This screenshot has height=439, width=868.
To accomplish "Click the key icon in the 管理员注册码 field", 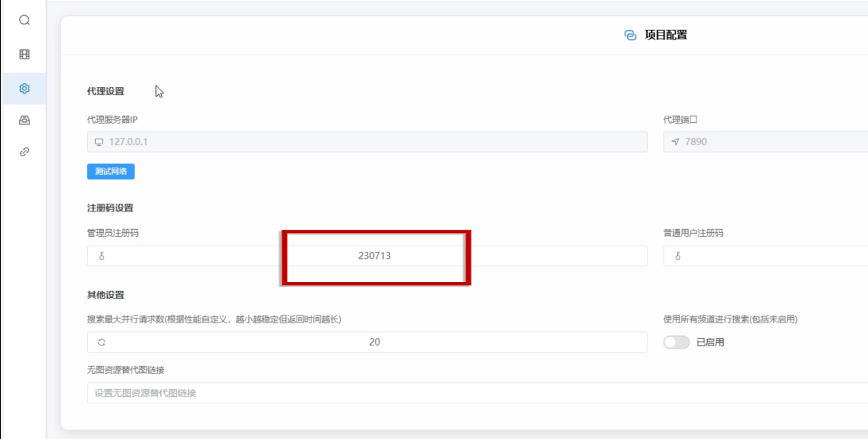I will pyautogui.click(x=101, y=256).
